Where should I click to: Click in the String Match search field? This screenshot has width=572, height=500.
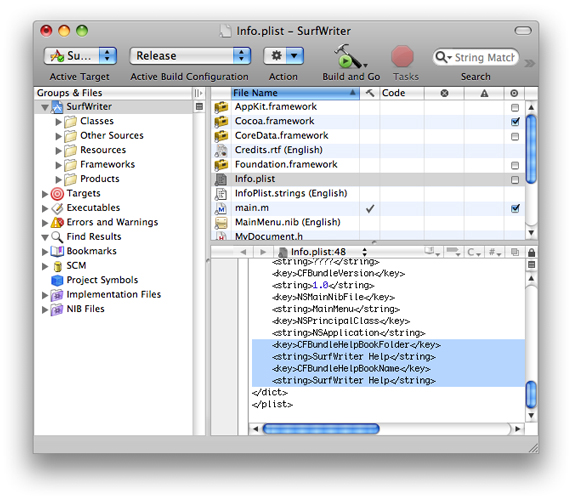pyautogui.click(x=484, y=57)
